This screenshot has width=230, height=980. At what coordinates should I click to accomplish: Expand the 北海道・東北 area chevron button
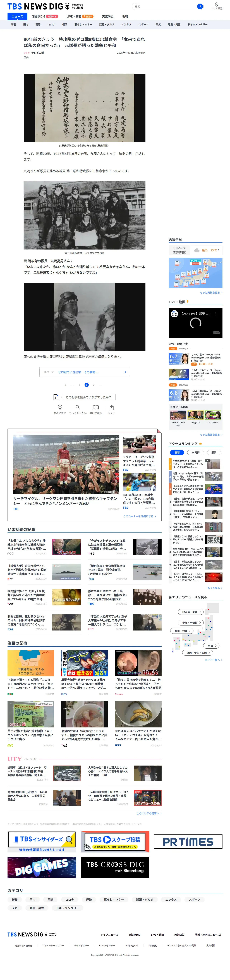click(x=191, y=612)
